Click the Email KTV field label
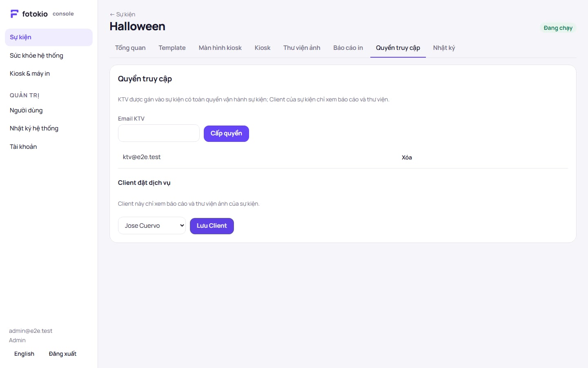The width and height of the screenshot is (588, 368). (131, 119)
